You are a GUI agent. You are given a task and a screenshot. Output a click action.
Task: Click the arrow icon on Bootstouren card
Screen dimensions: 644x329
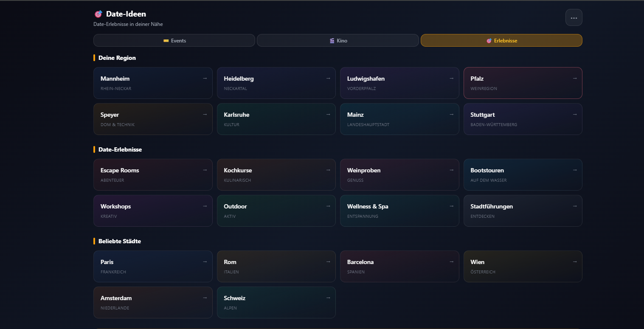click(x=575, y=170)
